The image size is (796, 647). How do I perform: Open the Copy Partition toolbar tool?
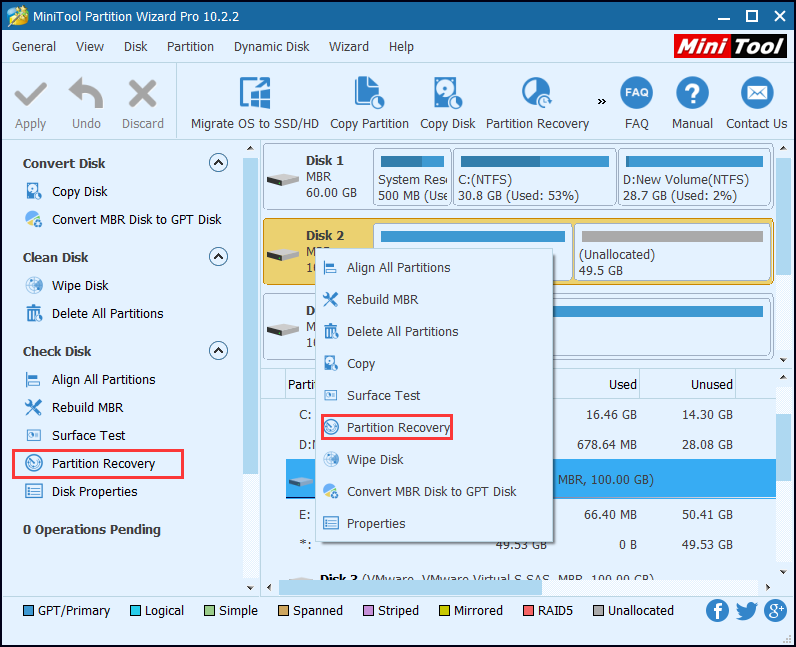click(x=369, y=104)
